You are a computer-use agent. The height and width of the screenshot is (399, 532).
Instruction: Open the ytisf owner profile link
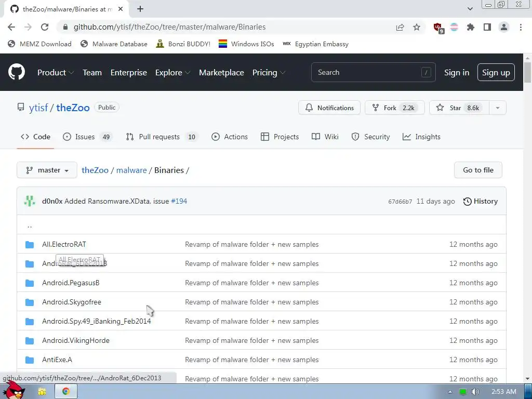pyautogui.click(x=38, y=108)
